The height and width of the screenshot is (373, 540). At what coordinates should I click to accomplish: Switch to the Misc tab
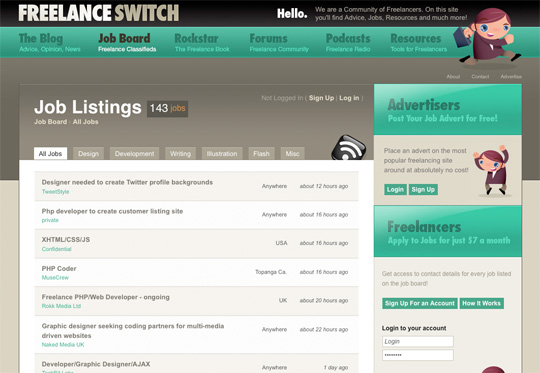click(292, 154)
